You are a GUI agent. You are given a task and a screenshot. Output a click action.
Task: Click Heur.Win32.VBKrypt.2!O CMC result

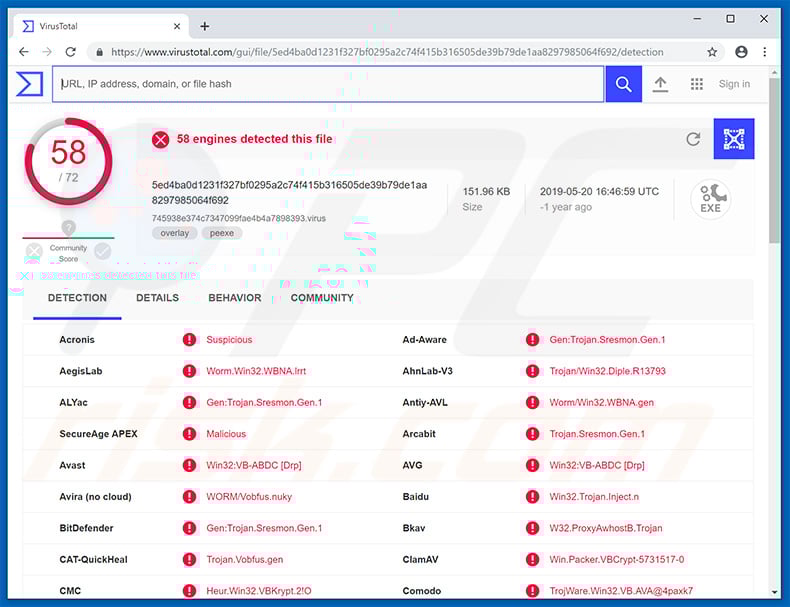tap(259, 590)
